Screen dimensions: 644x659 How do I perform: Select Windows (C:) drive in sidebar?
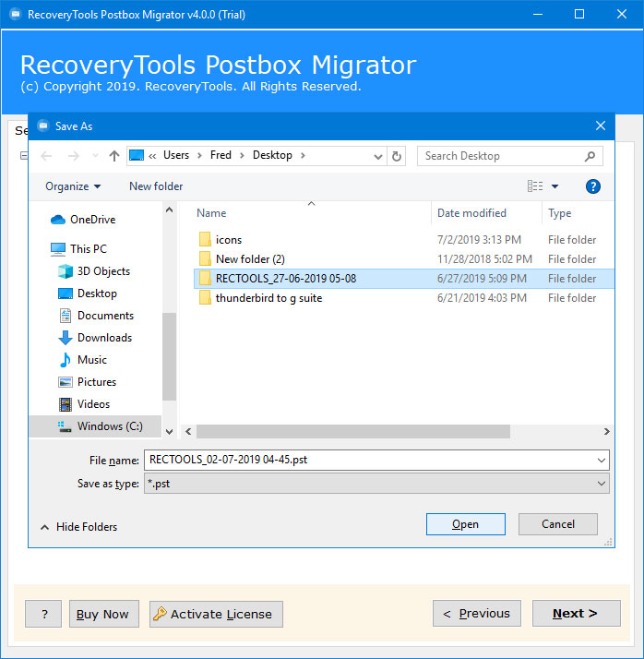(95, 426)
